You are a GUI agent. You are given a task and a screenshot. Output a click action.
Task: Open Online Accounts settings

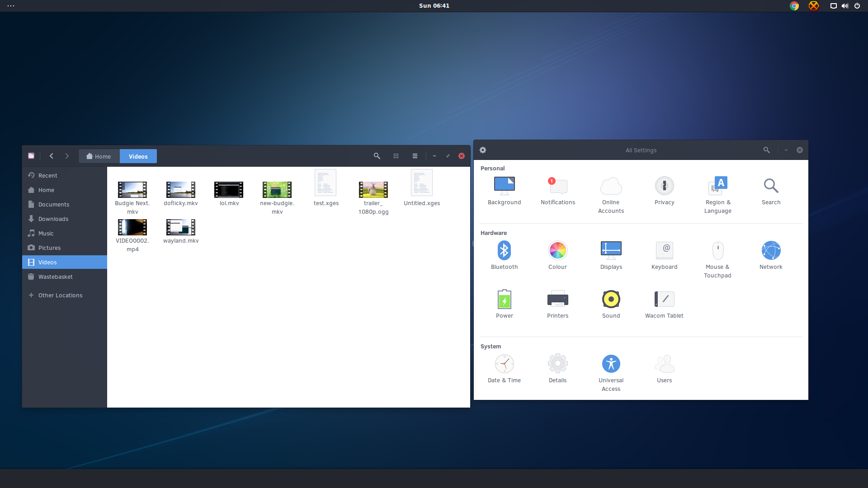(611, 195)
